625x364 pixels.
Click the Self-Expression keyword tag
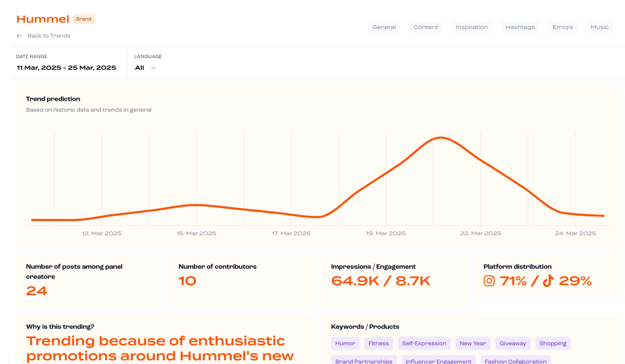pos(424,344)
